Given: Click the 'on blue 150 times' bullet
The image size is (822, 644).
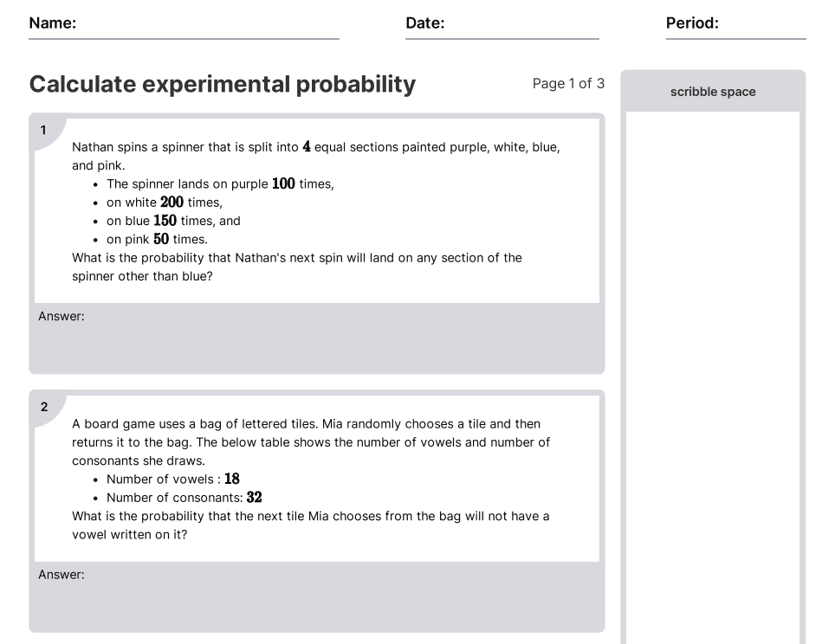Looking at the screenshot, I should 173,221.
